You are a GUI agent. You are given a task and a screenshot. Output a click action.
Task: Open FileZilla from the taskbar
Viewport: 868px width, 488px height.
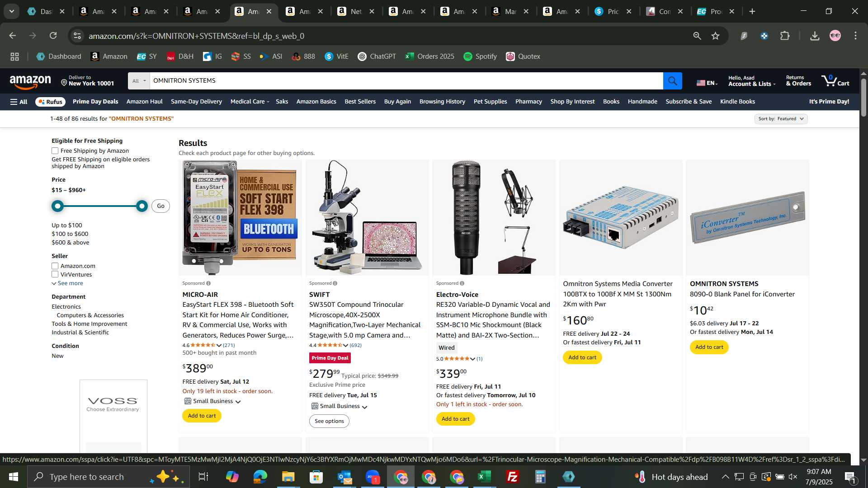click(512, 477)
